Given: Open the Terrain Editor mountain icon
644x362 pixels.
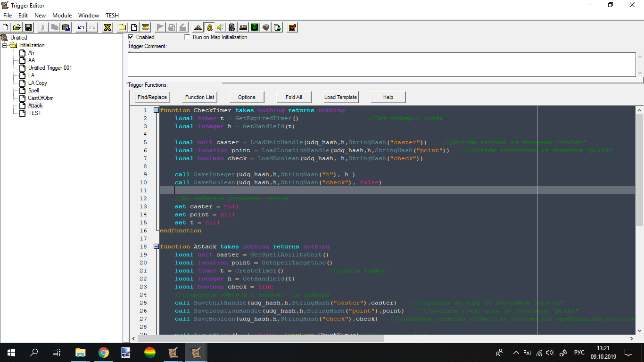Looking at the screenshot, I should click(x=198, y=27).
